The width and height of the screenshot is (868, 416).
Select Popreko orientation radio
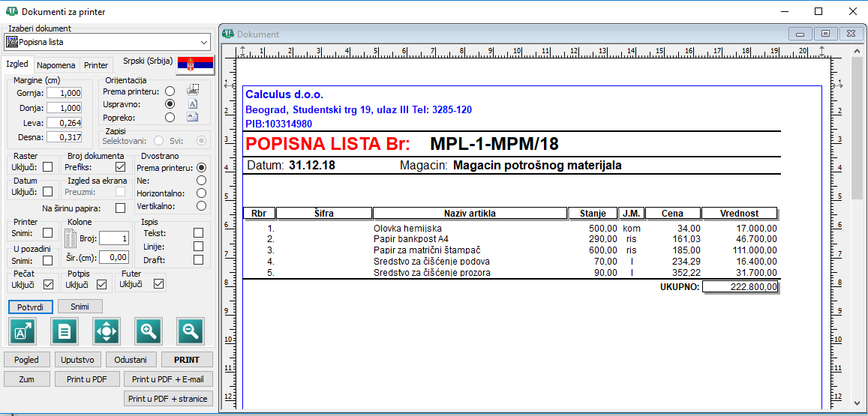(x=170, y=117)
